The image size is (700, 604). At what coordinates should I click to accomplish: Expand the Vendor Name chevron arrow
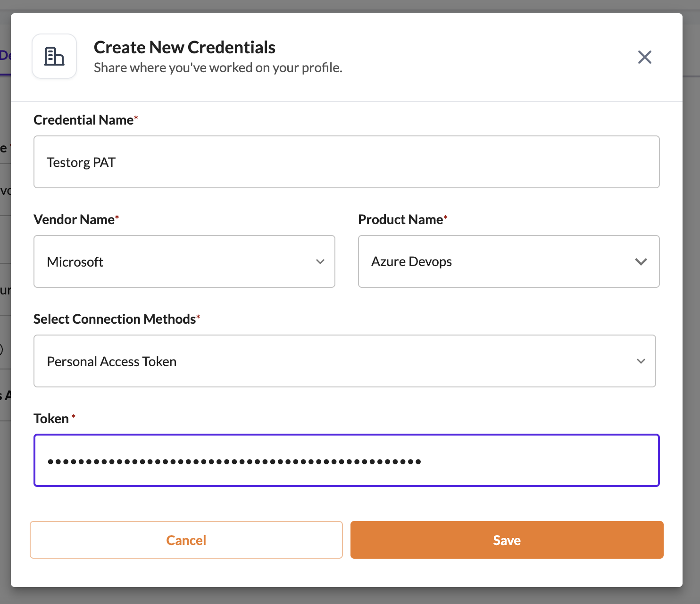[320, 261]
